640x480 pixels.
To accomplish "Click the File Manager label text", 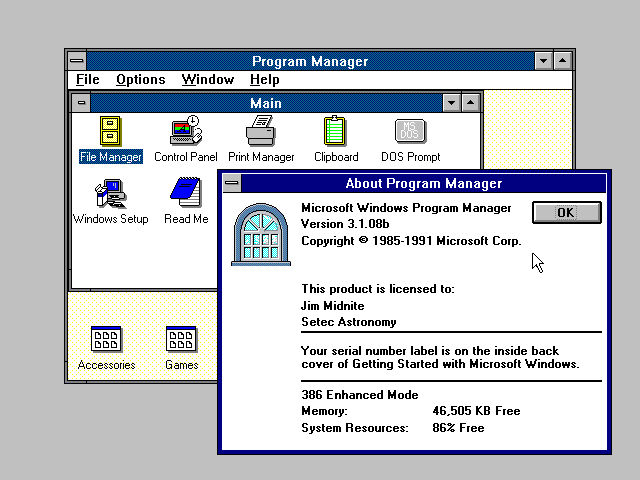I will coord(111,157).
